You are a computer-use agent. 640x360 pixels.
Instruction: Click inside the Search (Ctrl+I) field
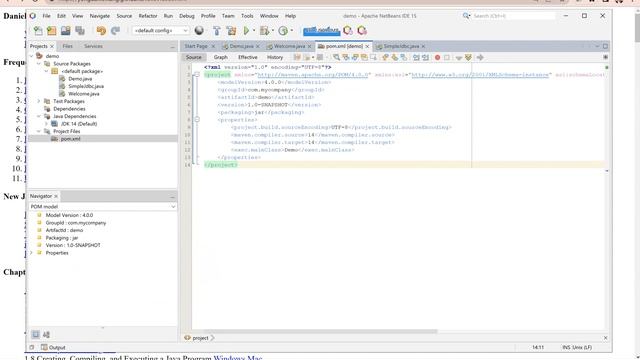pyautogui.click(x=514, y=16)
